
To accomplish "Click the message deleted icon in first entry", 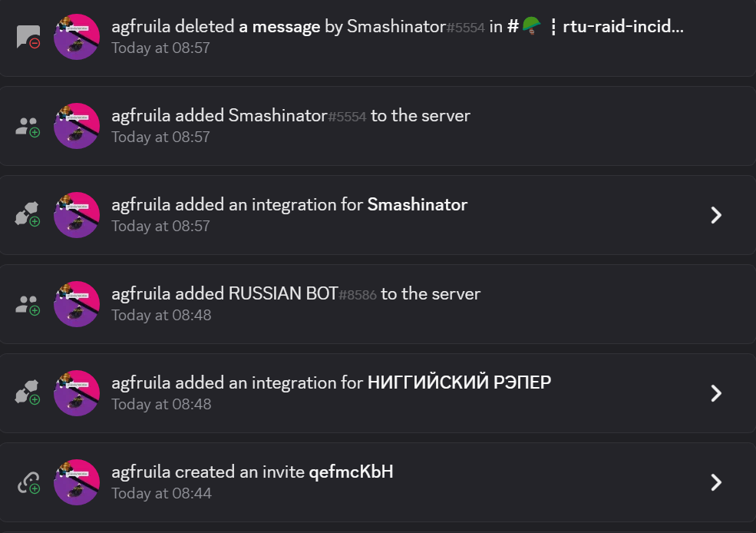I will 28,37.
